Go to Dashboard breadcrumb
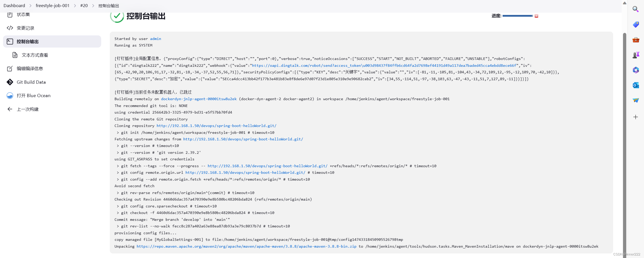The image size is (644, 258). click(14, 6)
